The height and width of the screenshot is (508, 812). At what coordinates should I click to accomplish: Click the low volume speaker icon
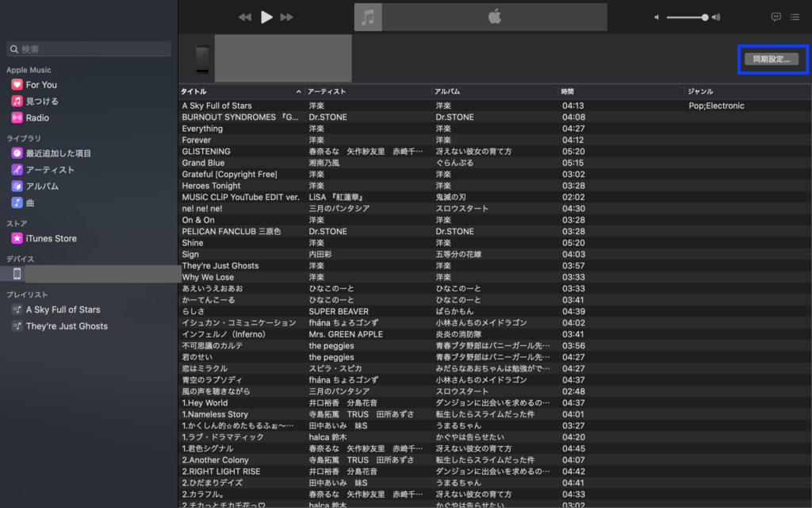(657, 17)
